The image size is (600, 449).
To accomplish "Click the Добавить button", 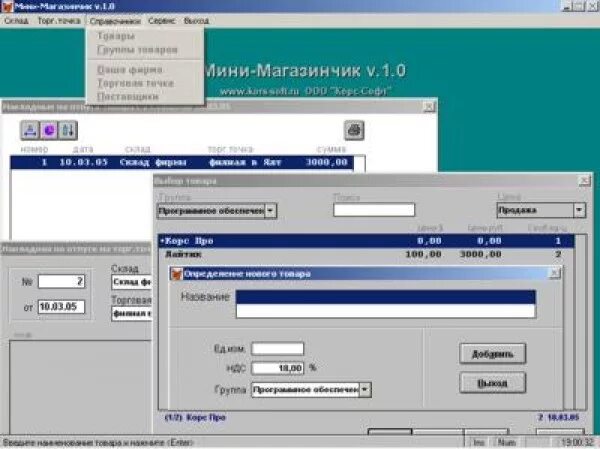I will (x=492, y=354).
